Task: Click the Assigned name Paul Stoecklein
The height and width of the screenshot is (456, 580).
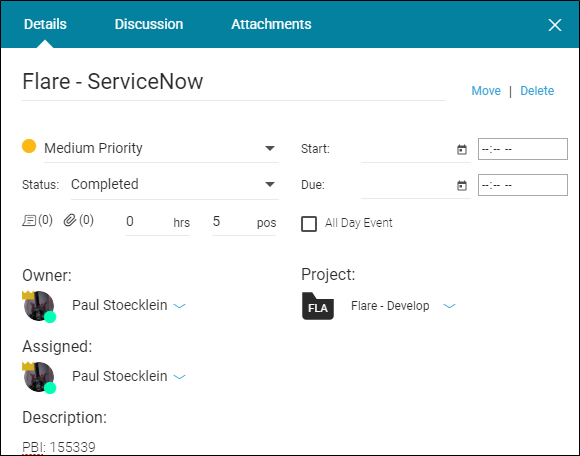Action: point(119,376)
